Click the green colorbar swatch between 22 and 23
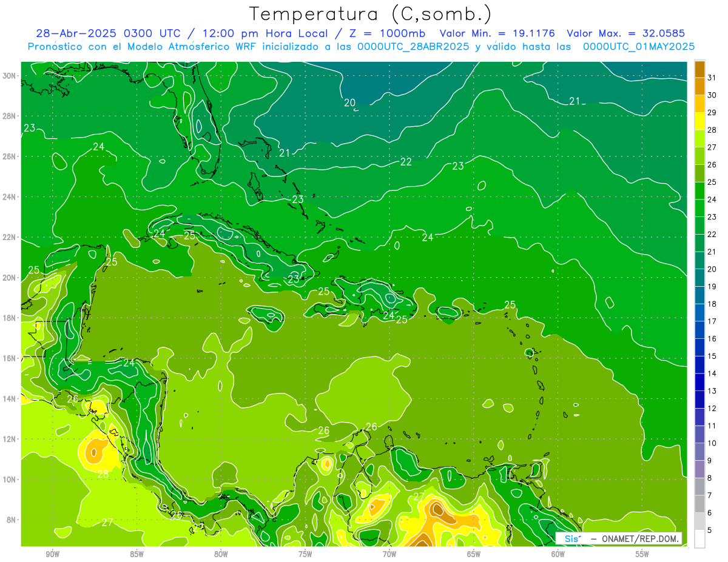728x562 pixels. [699, 226]
